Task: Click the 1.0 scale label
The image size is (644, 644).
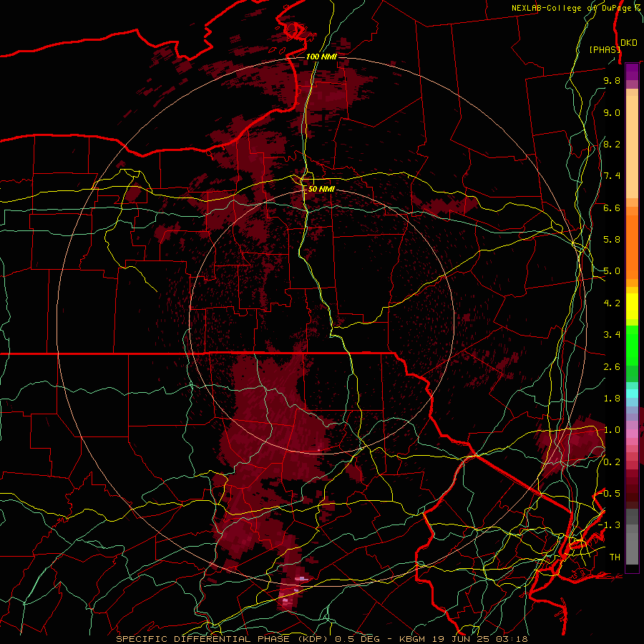Action: [612, 430]
